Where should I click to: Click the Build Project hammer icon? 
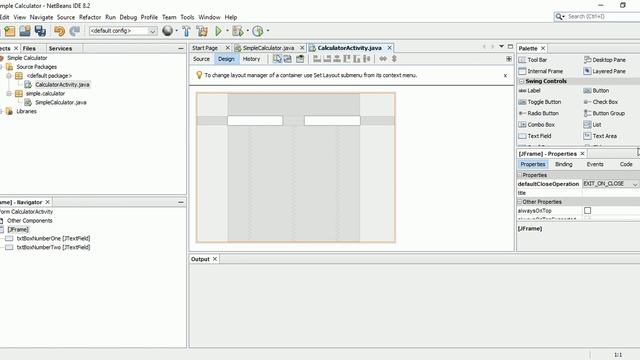(186, 31)
